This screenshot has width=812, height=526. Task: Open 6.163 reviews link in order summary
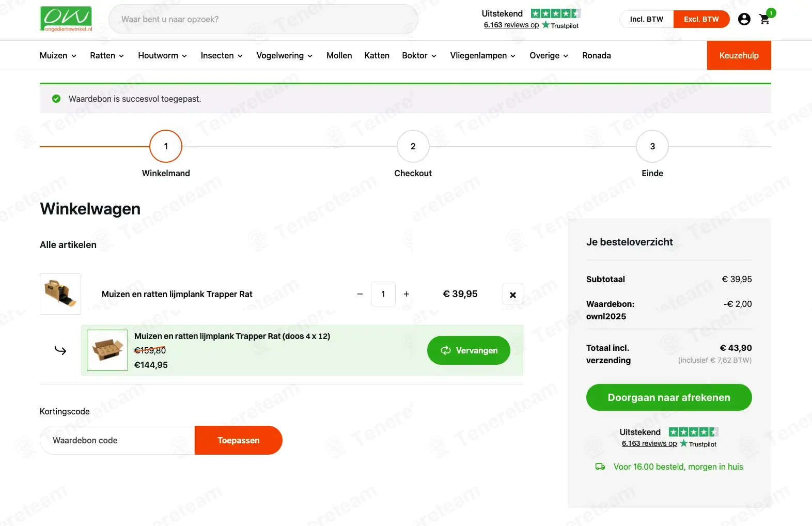[649, 443]
